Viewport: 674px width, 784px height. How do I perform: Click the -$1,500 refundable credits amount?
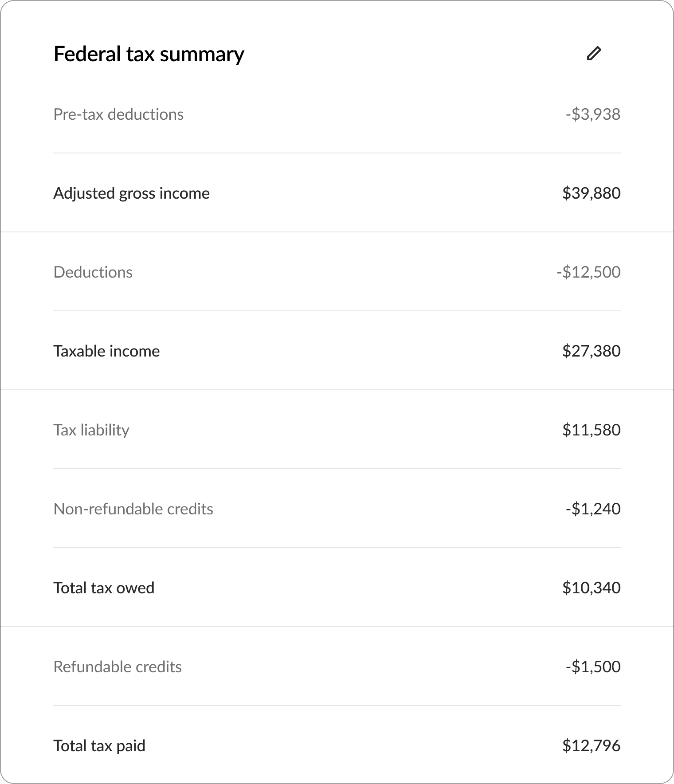pos(593,666)
